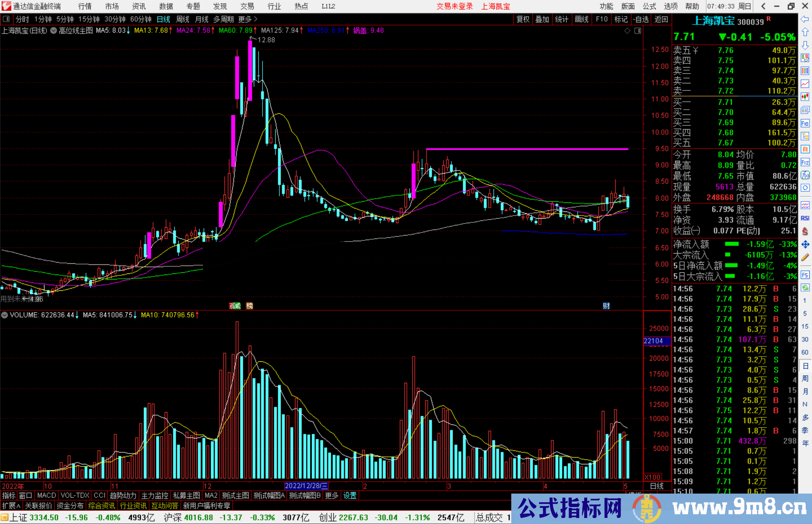This screenshot has width=812, height=524.
Task: Select the RSI indicator icon
Action: (805, 218)
